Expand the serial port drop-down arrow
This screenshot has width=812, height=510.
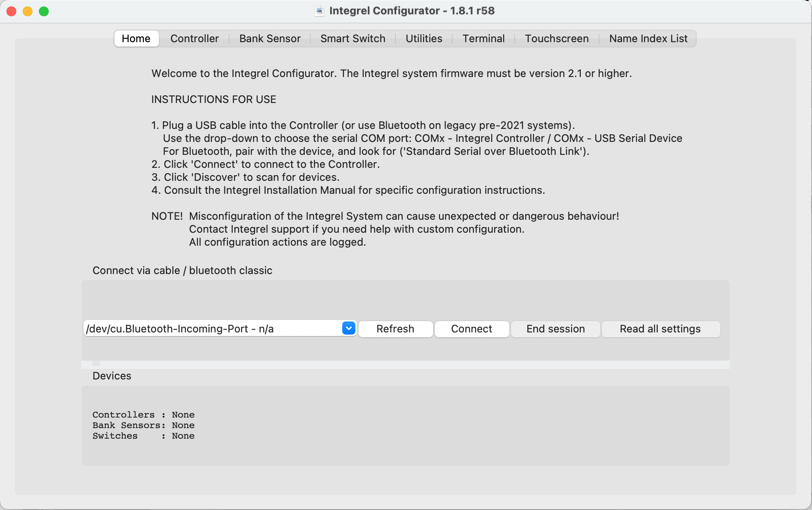pos(349,328)
